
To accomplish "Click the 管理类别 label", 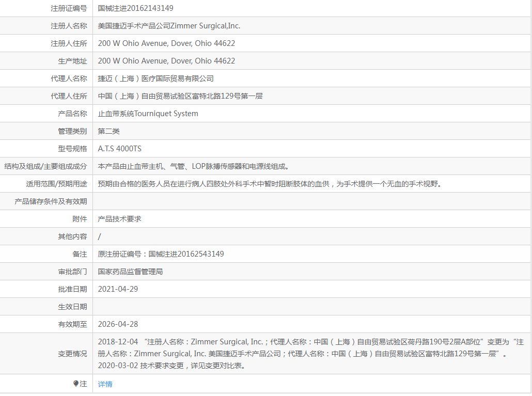I will tap(72, 131).
